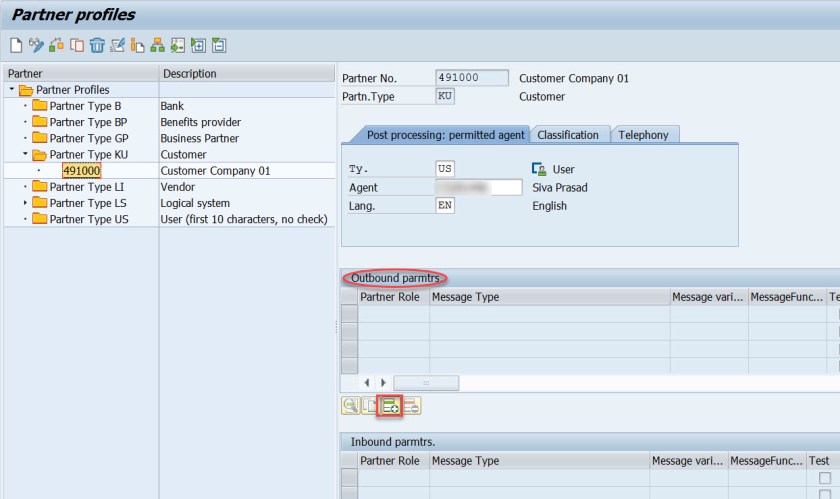Image resolution: width=840 pixels, height=499 pixels.
Task: Click the Expand subtree toolbar icon
Action: pyautogui.click(x=198, y=46)
